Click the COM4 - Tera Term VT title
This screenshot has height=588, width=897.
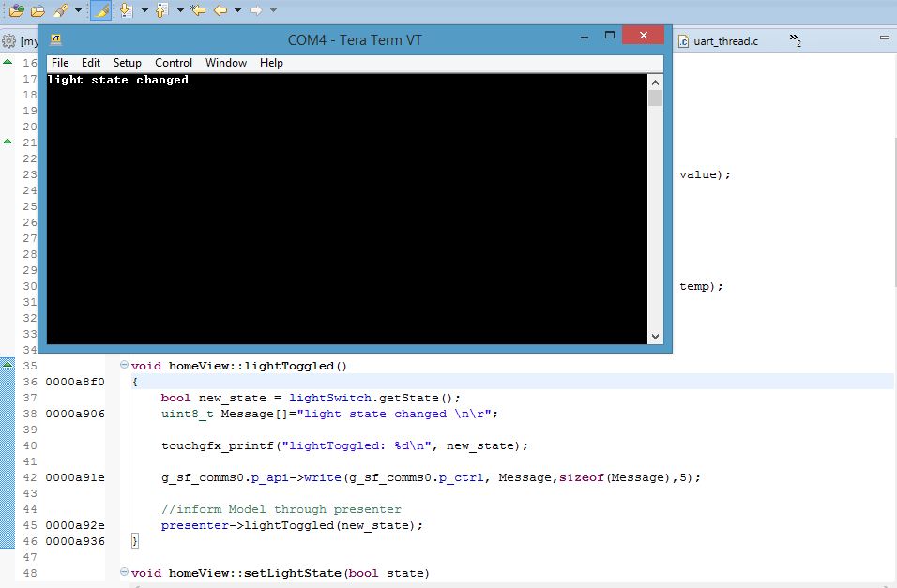[x=355, y=40]
